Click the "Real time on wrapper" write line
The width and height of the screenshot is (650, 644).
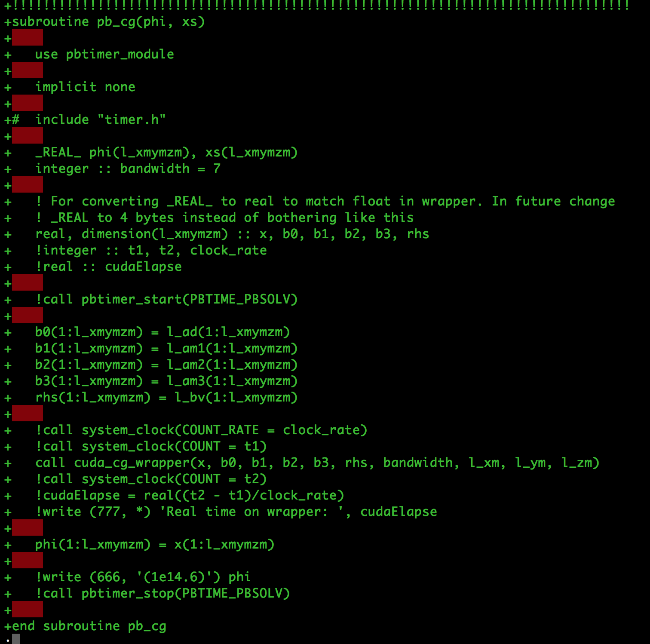(x=236, y=512)
